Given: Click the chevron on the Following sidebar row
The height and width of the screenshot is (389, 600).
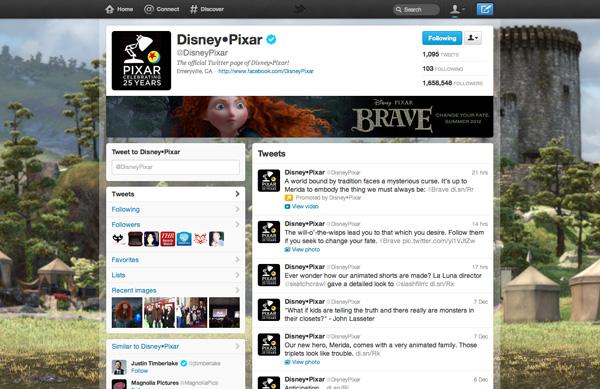Looking at the screenshot, I should coord(237,209).
